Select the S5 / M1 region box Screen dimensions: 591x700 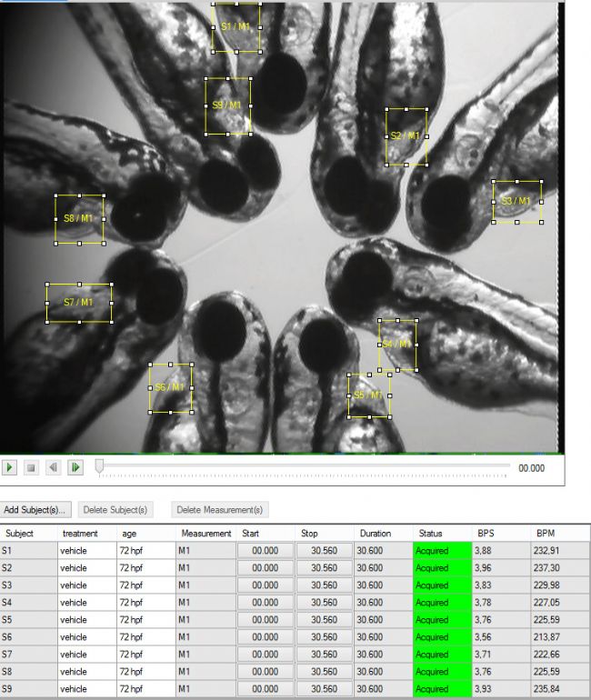pyautogui.click(x=368, y=395)
